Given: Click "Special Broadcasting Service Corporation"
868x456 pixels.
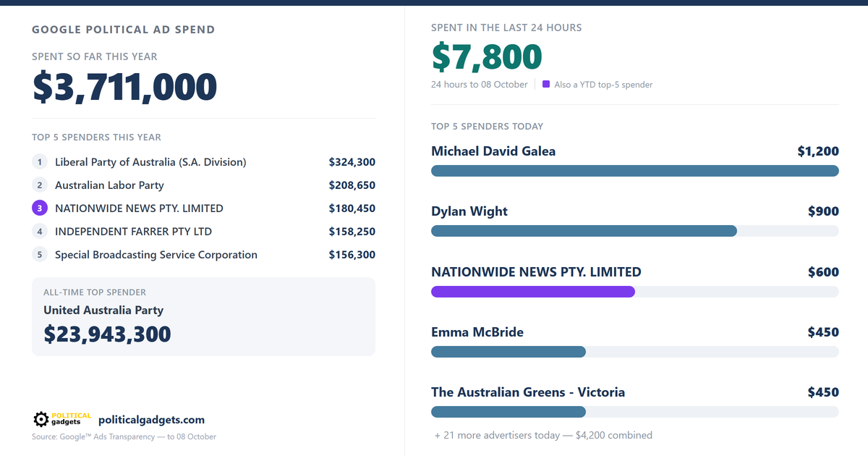Looking at the screenshot, I should click(x=156, y=255).
